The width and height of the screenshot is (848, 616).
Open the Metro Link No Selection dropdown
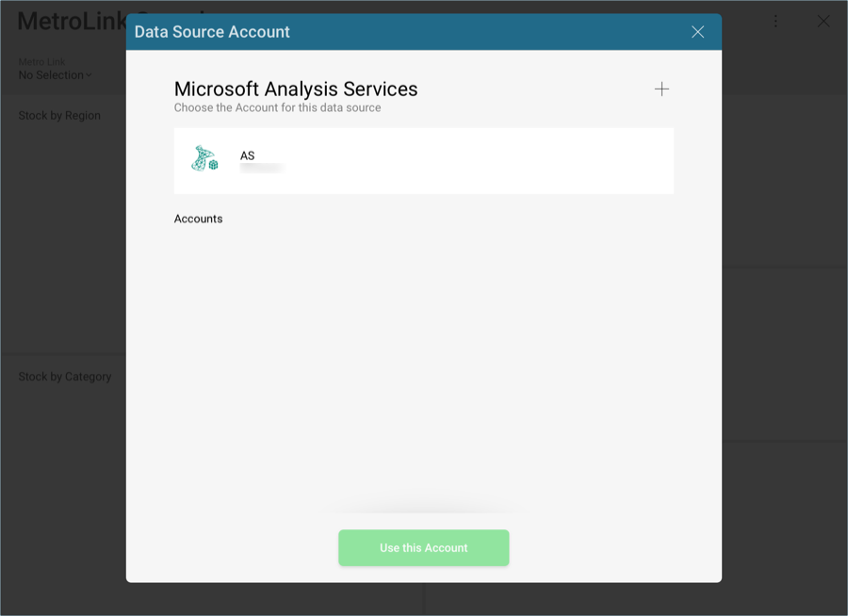55,75
